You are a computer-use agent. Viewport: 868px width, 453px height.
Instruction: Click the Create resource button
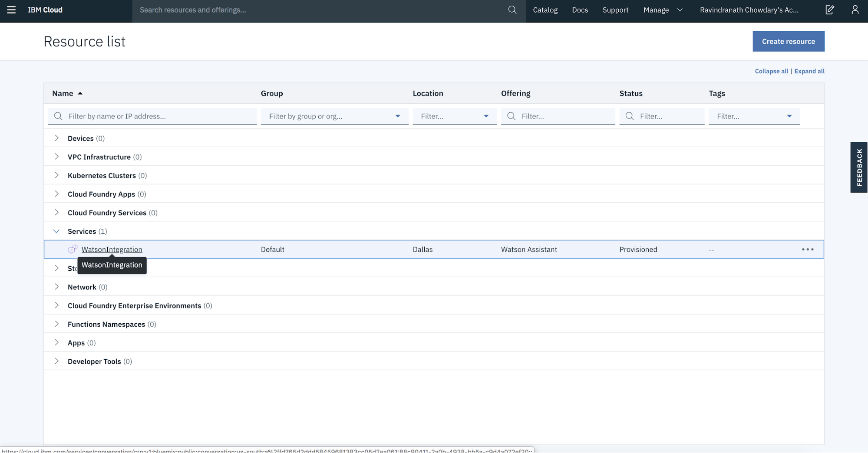(788, 41)
